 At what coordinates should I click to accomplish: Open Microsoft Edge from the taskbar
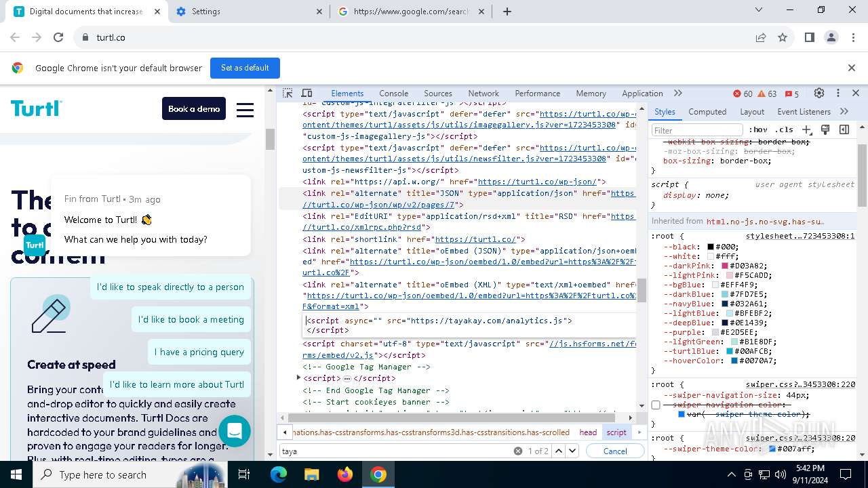pos(279,474)
